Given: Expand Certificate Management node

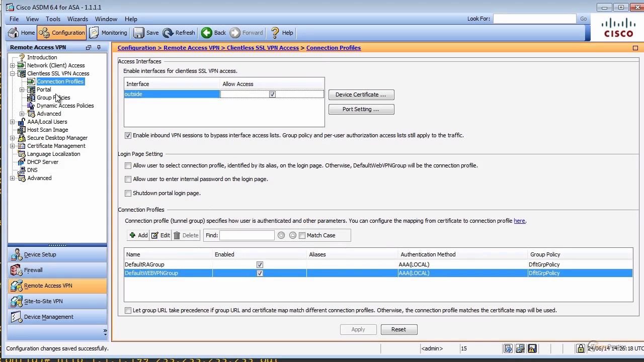Looking at the screenshot, I should [x=12, y=146].
